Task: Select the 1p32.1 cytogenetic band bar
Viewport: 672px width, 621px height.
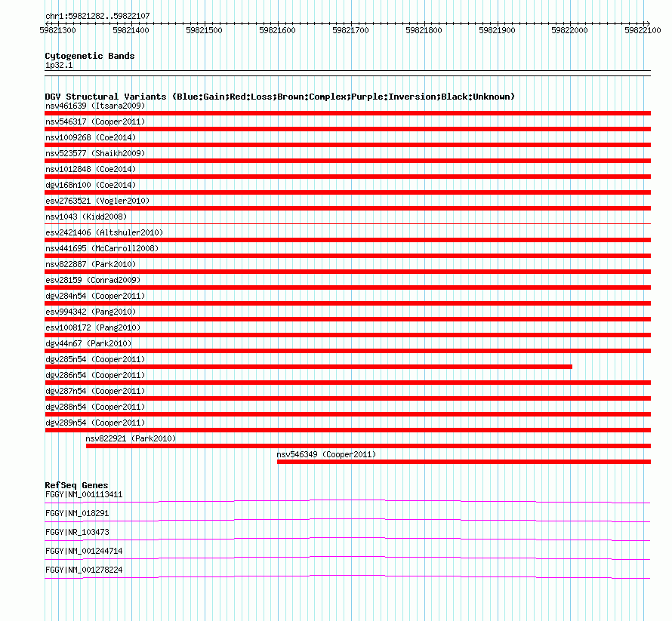Action: [x=347, y=73]
